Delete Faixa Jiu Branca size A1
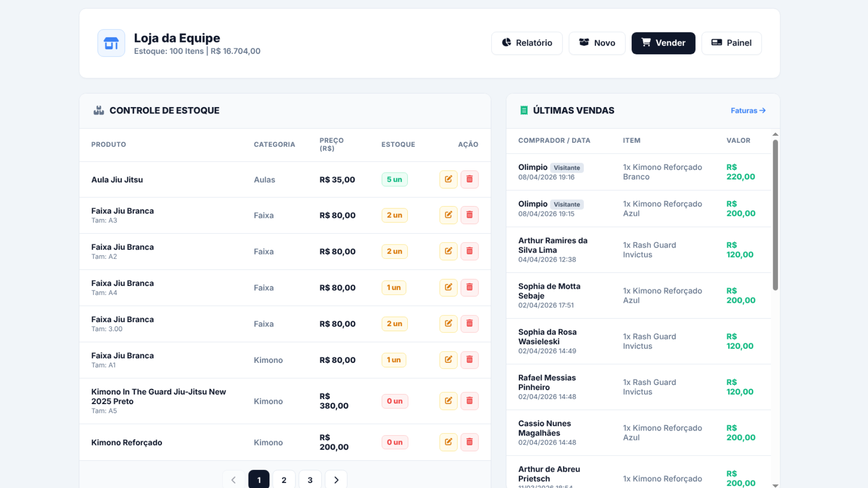The height and width of the screenshot is (488, 868). point(470,360)
